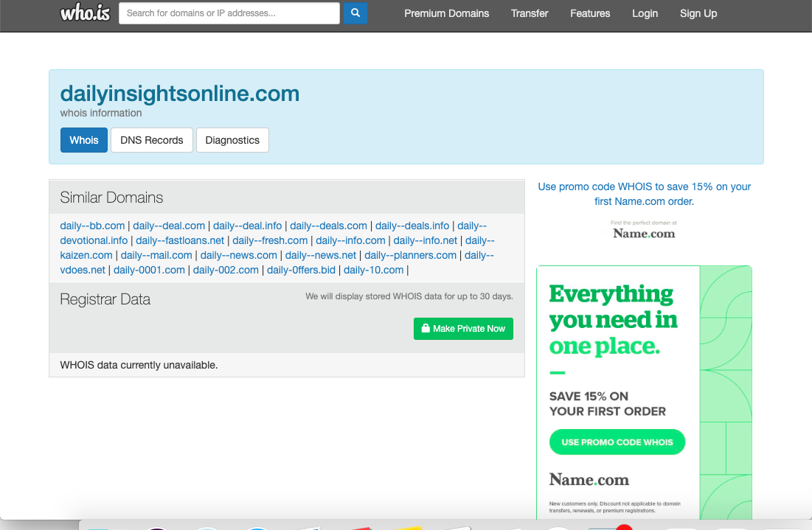Open the daily--fastloans.net link
The image size is (812, 530).
180,240
